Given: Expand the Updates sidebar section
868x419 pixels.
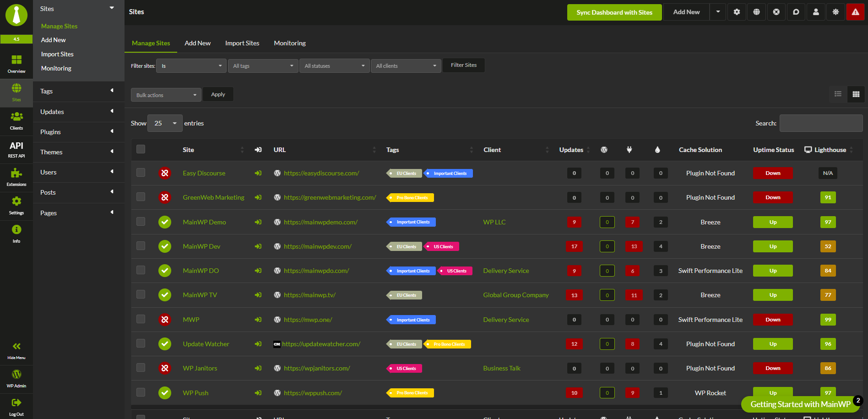Looking at the screenshot, I should 79,112.
